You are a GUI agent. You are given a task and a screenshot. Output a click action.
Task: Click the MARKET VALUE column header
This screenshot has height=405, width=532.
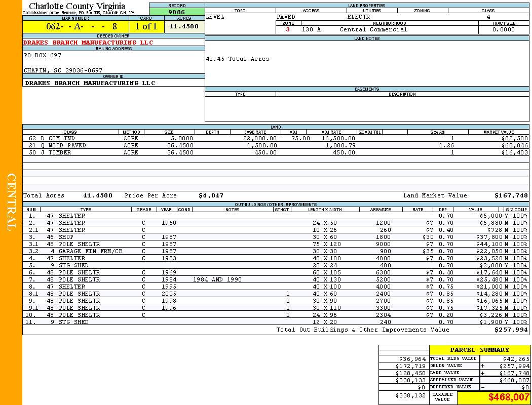499,132
